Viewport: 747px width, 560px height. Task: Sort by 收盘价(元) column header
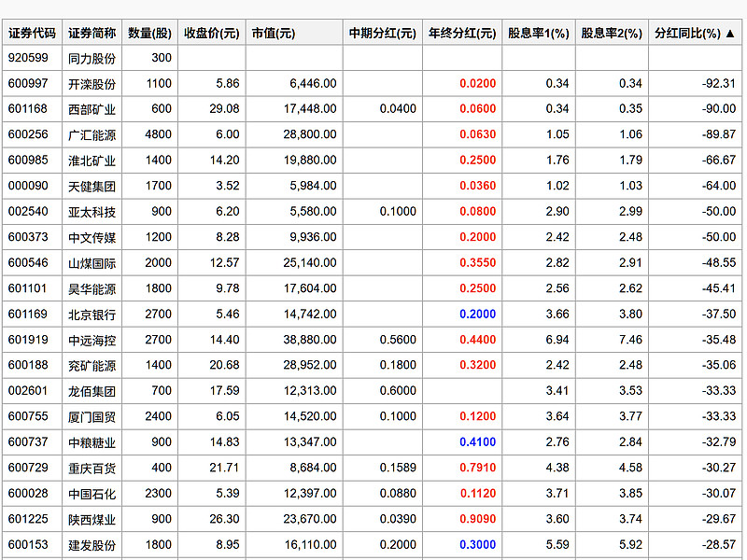[x=212, y=33]
